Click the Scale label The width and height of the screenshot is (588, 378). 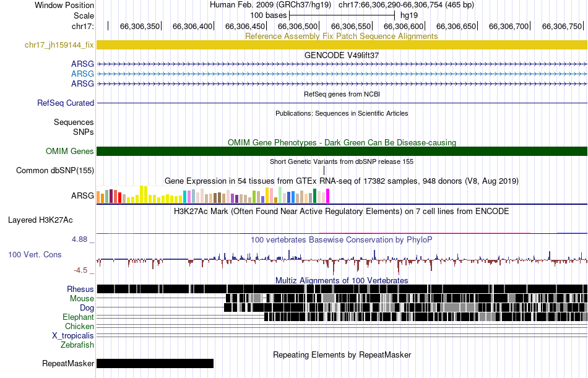(84, 15)
